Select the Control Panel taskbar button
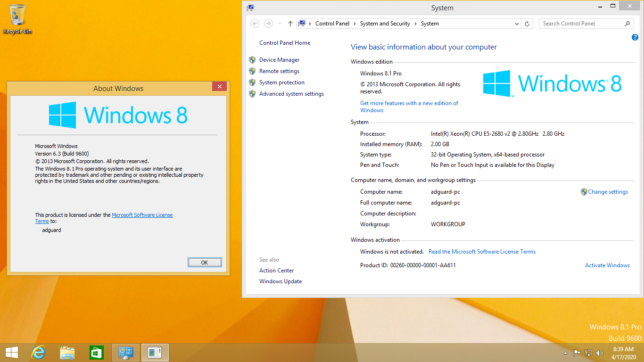Image resolution: width=644 pixels, height=362 pixels. (126, 352)
